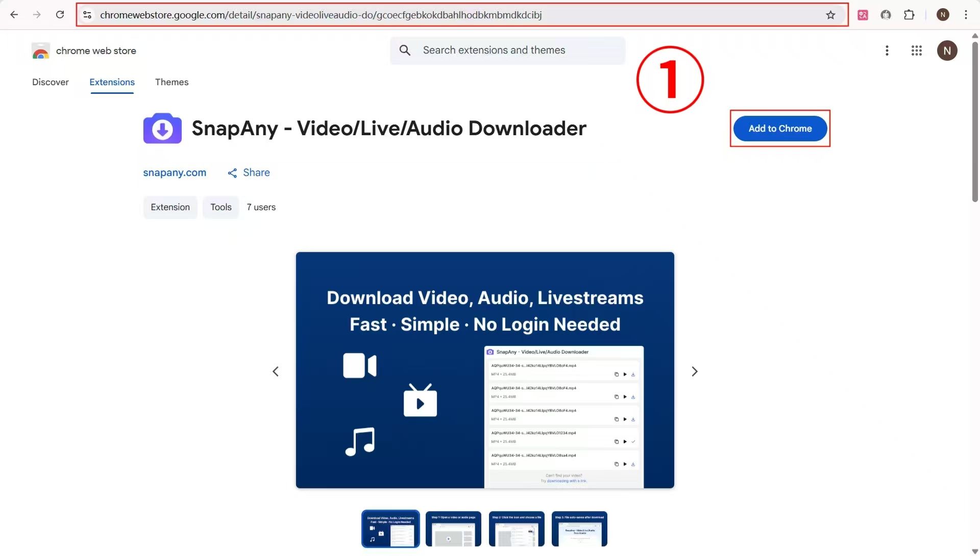Click the page vertical scrollbar thumb
The height and width of the screenshot is (556, 980).
click(x=975, y=122)
